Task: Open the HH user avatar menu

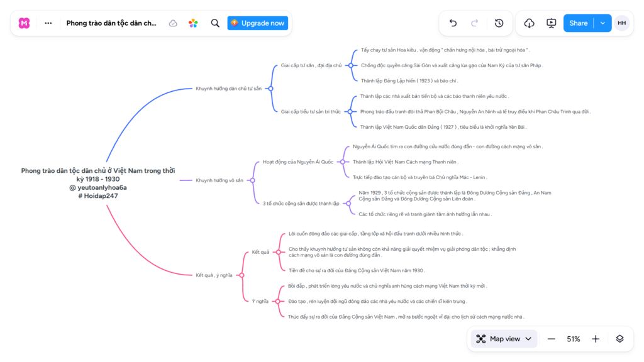Action: 622,23
